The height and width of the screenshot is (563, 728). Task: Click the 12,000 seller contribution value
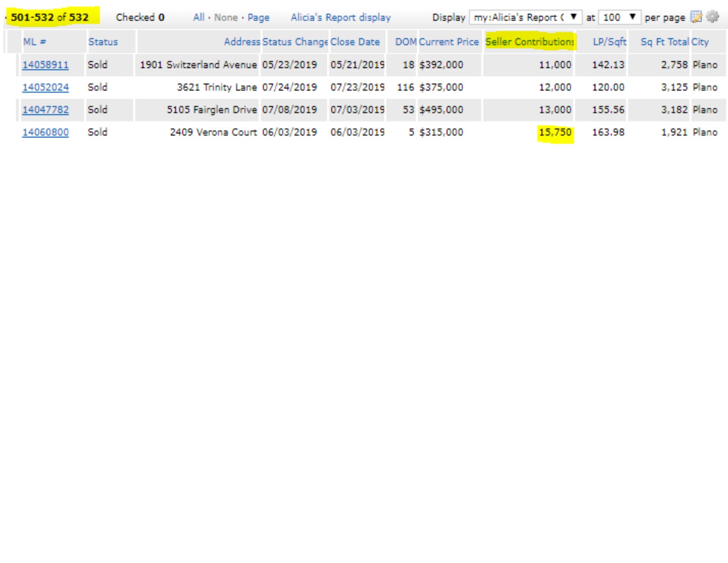[x=555, y=87]
